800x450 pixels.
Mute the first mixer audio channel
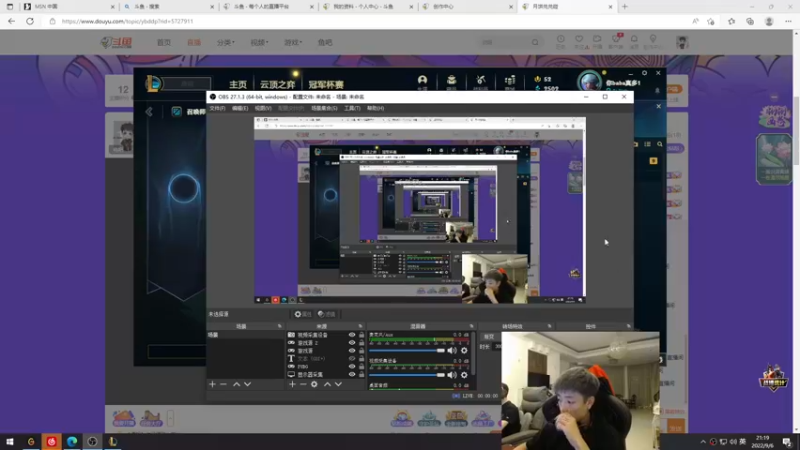click(452, 351)
